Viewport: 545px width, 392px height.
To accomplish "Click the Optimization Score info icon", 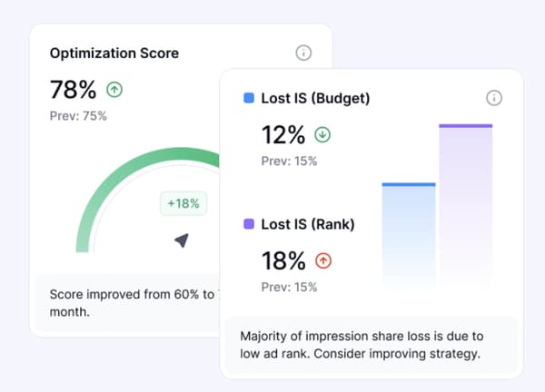I will [303, 53].
